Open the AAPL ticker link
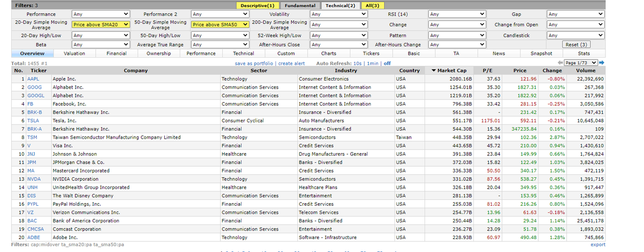This screenshot has height=252, width=644. click(x=33, y=78)
